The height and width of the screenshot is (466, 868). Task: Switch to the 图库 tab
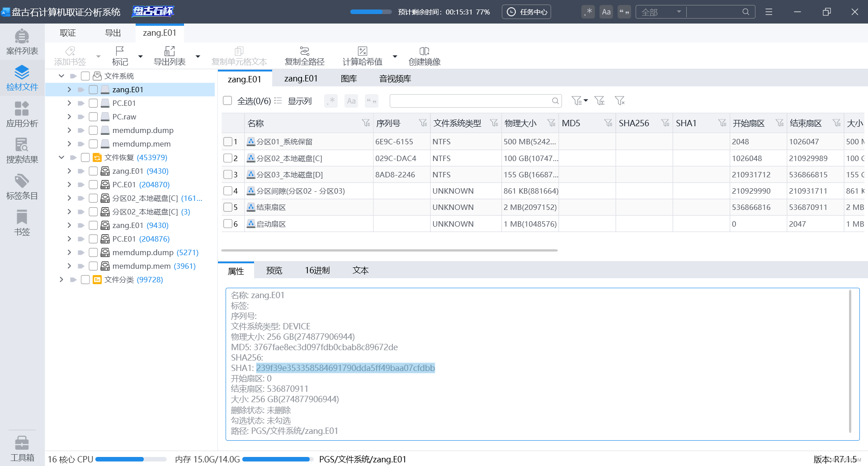[349, 78]
